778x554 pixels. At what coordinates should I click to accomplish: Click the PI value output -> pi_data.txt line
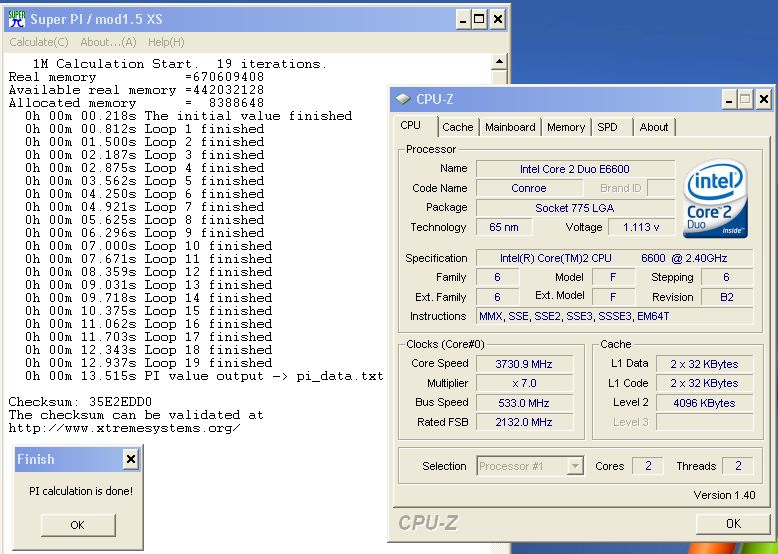pos(204,376)
